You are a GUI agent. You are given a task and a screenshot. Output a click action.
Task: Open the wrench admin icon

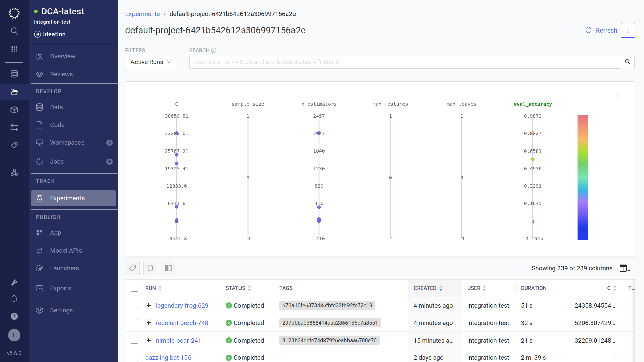(x=14, y=282)
